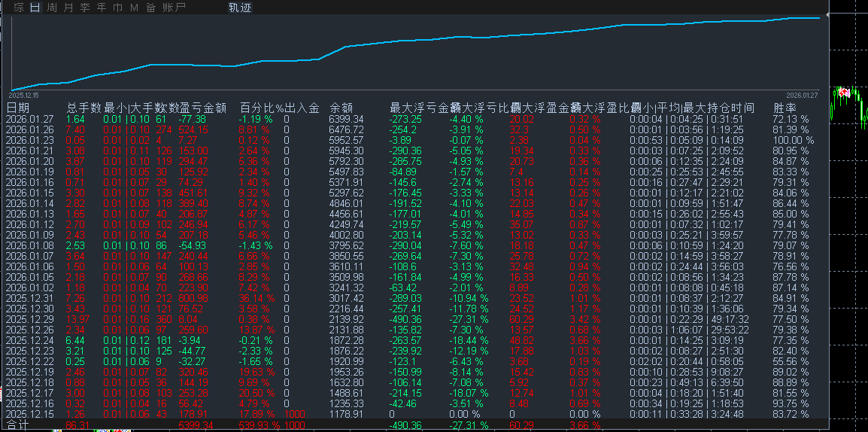Screen dimensions: 868x432
Task: Click the floating profit ratio 3.42 %
Action: (x=585, y=319)
